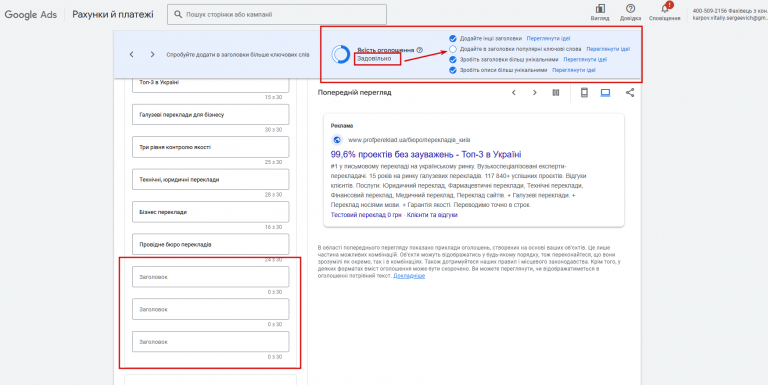Click the Зробіть описи більш унікальними checkmark
Image resolution: width=768 pixels, height=385 pixels.
[453, 71]
